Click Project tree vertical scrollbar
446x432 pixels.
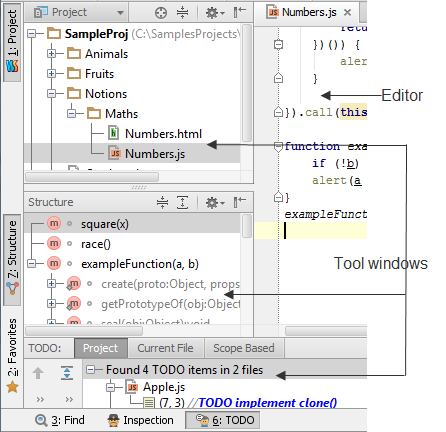[247, 83]
